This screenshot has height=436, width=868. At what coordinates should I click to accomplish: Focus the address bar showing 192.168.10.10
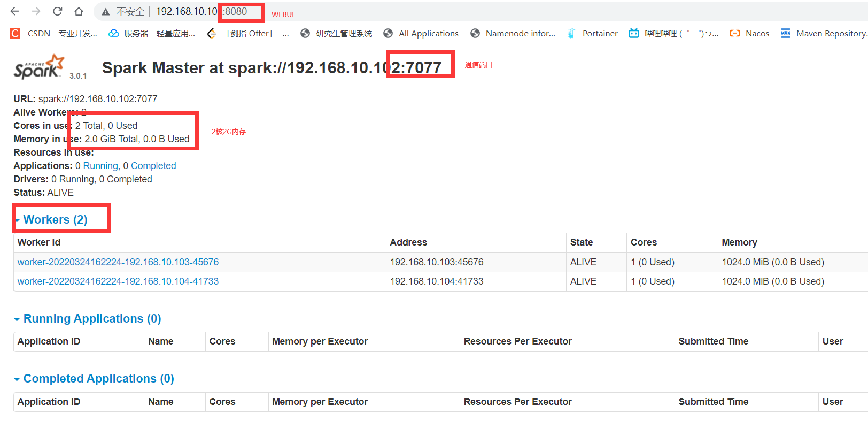(481, 11)
